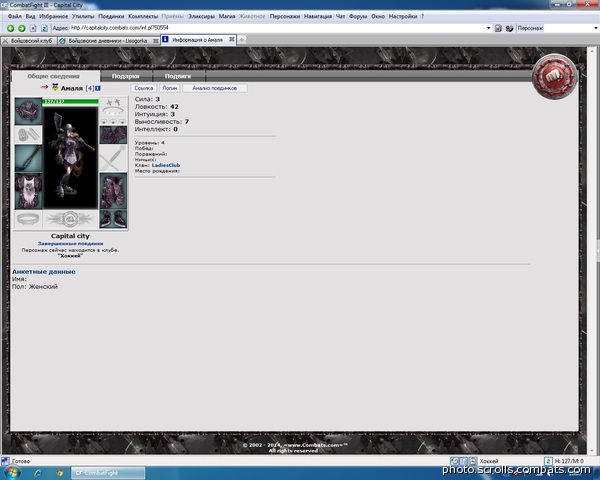Open the Файл menu

pyautogui.click(x=15, y=16)
